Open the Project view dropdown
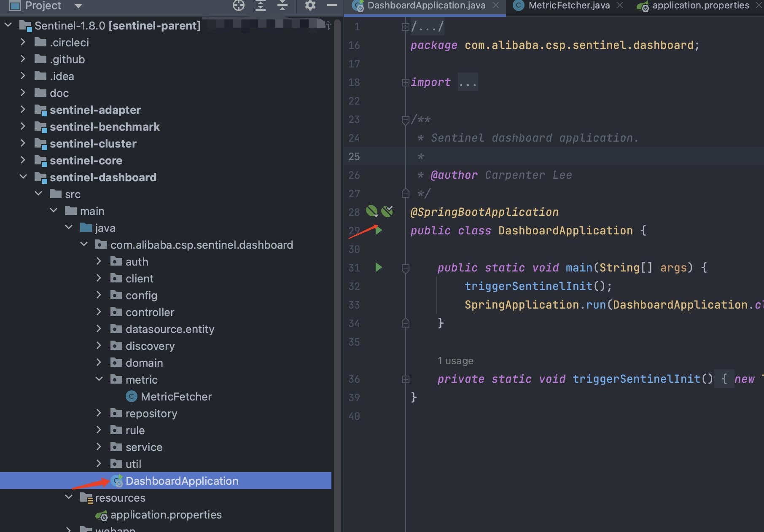Image resolution: width=764 pixels, height=532 pixels. coord(78,6)
